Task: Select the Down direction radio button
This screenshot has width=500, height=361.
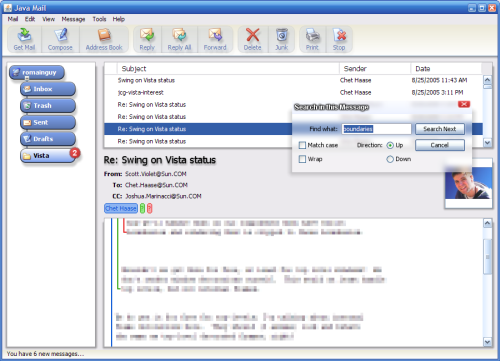Action: (390, 159)
